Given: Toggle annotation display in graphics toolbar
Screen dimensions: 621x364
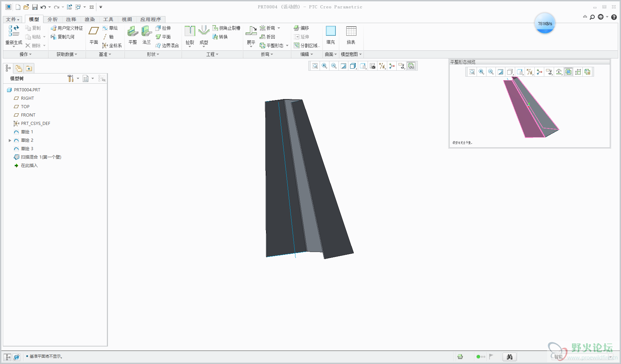Looking at the screenshot, I should point(402,66).
